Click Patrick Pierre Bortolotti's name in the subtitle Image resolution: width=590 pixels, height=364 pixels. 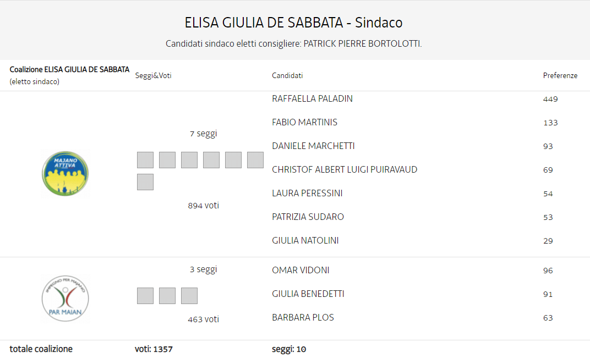click(x=362, y=43)
